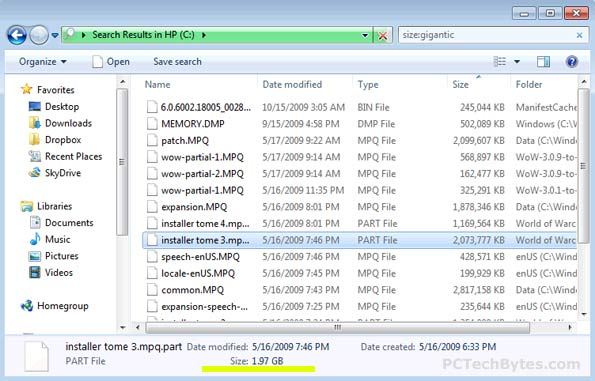Open Recent Places in Favorites
This screenshot has height=381, width=595.
click(x=65, y=156)
